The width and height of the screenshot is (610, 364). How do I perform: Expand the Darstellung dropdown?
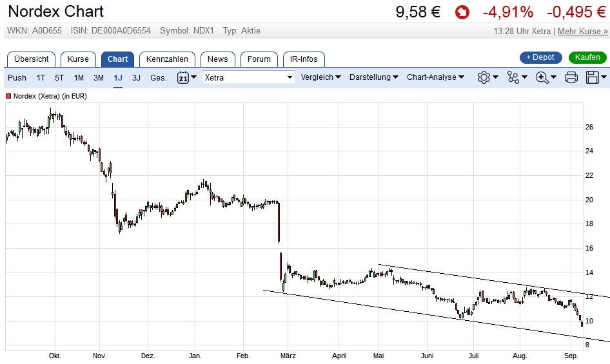click(x=374, y=77)
